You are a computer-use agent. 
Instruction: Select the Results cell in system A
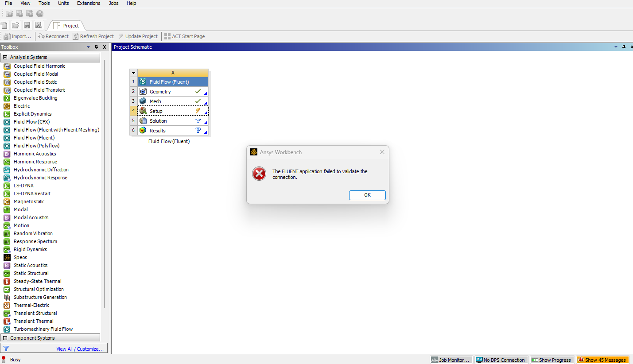[x=173, y=131]
